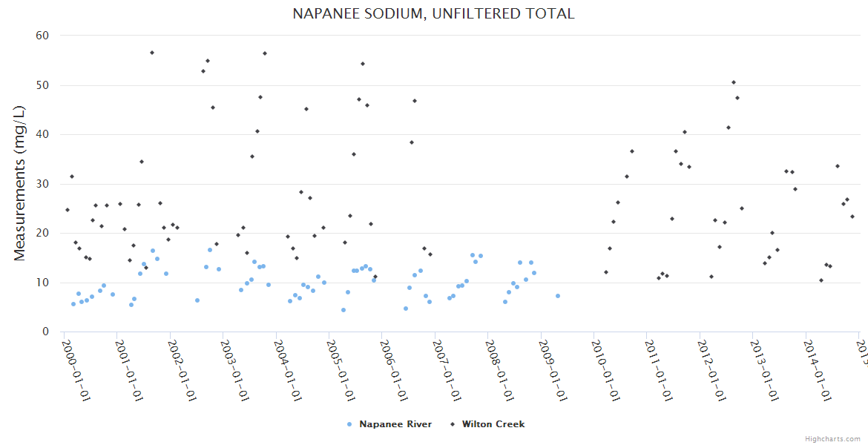Viewport: 868px width, 445px height.
Task: Toggle the Wilton Creek series legend label
Action: [x=493, y=424]
